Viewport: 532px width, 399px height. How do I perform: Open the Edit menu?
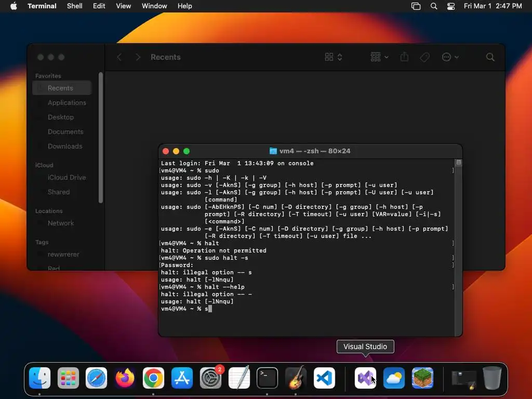tap(99, 6)
